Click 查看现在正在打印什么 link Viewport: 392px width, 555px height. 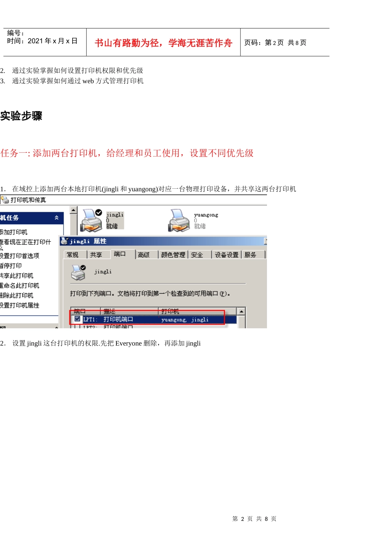pos(26,244)
